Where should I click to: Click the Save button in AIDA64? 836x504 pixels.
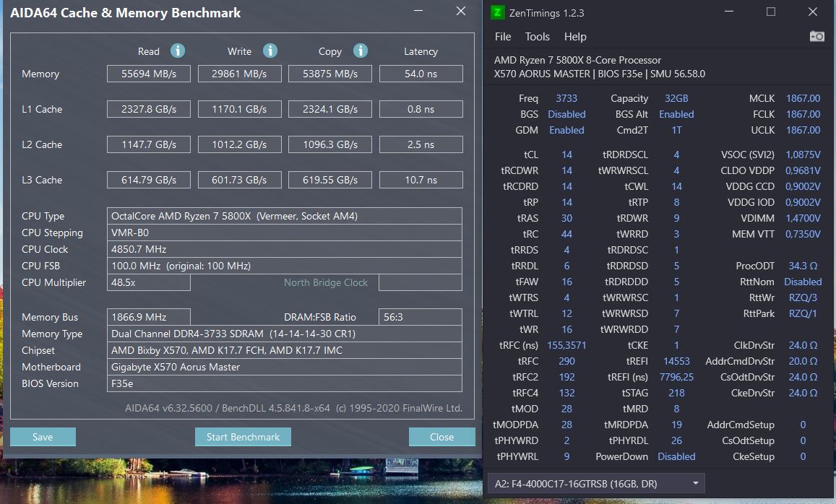(x=43, y=437)
